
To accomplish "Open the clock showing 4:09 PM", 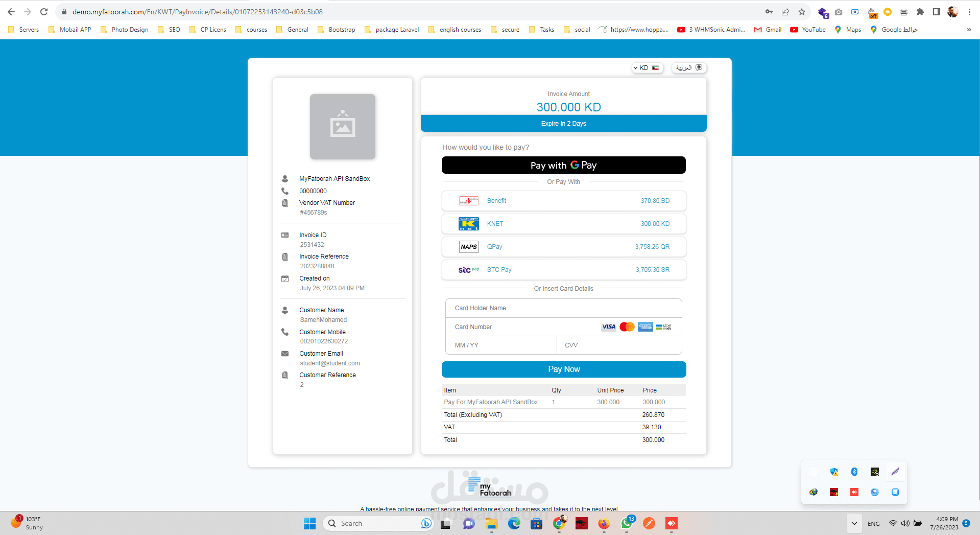I will click(x=944, y=523).
